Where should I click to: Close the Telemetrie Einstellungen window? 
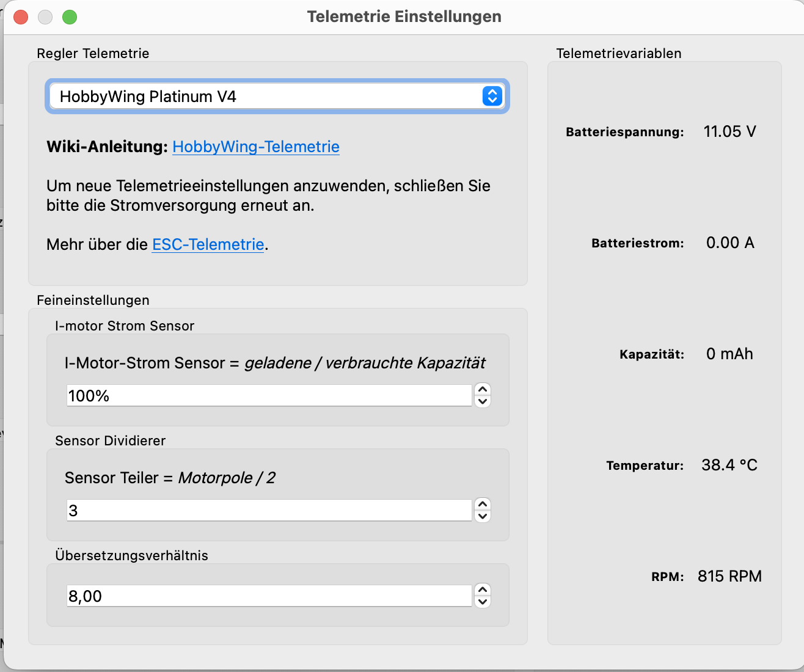[x=21, y=17]
